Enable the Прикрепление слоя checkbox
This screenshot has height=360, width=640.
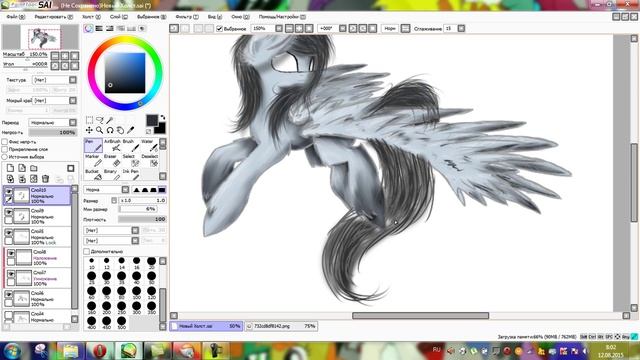pyautogui.click(x=5, y=149)
